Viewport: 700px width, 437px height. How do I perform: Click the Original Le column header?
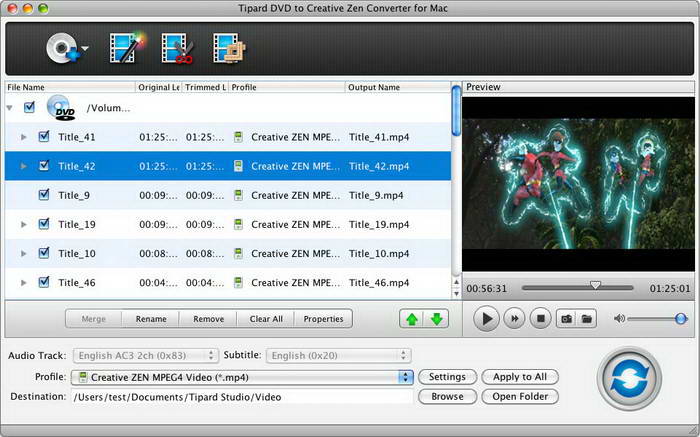[x=158, y=87]
